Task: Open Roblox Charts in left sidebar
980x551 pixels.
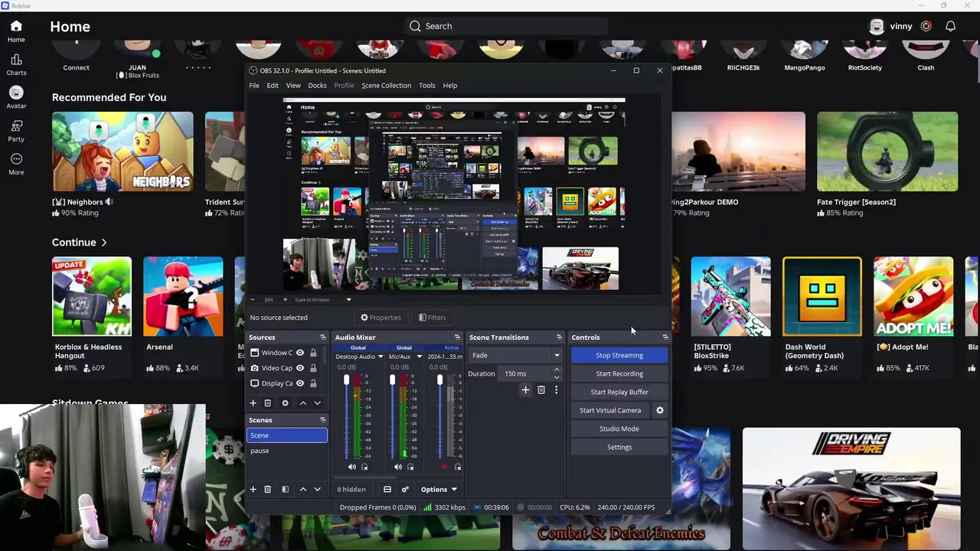Action: click(16, 65)
